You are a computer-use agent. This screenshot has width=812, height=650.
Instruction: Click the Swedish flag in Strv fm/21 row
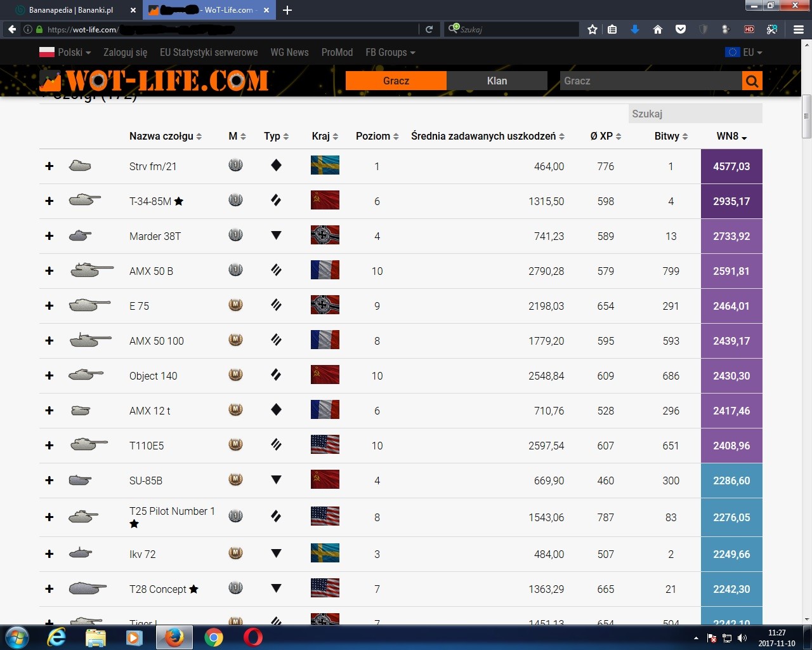[325, 165]
